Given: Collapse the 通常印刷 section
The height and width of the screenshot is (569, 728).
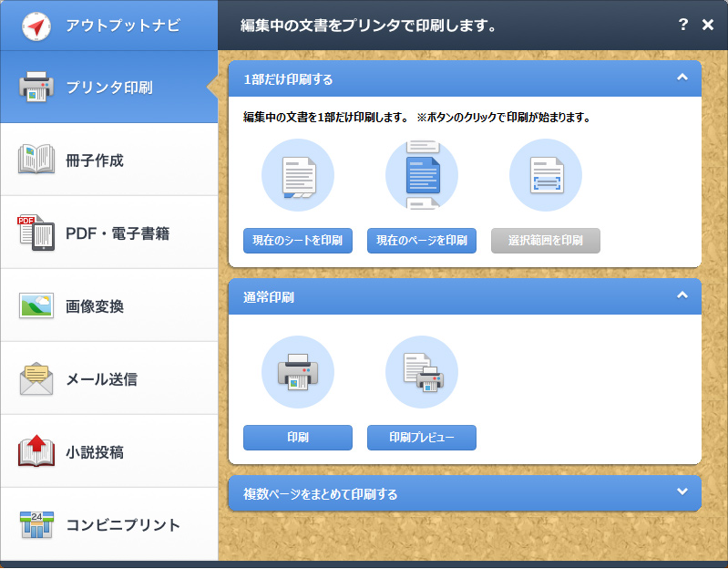Looking at the screenshot, I should 682,295.
